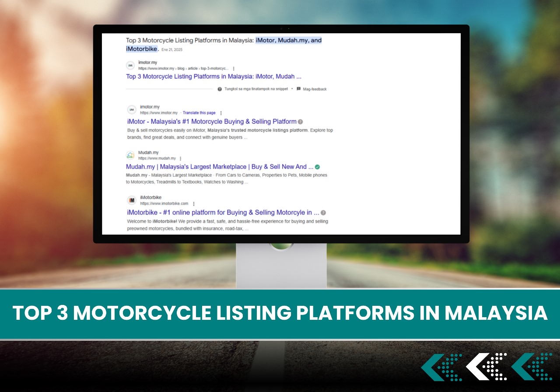This screenshot has height=392, width=560.
Task: Click the highlighted text 'iMotor, Mudah.my, and iMotorbike'
Action: click(288, 40)
